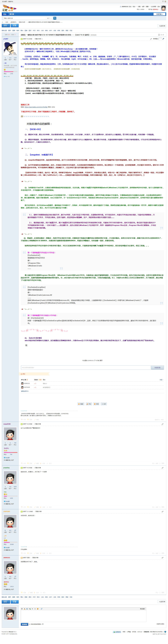This screenshot has width=168, height=644.
Task: Click the 反对 down-arrow button
Action: [104, 404]
